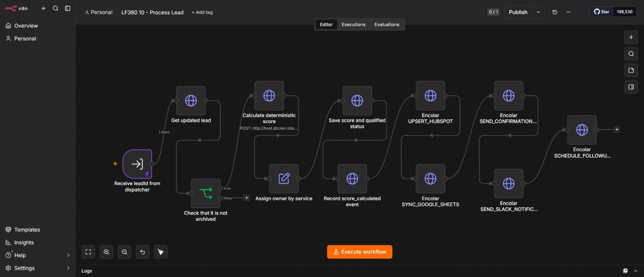This screenshot has width=644, height=277.
Task: Select Calculate deterministic score node
Action: (x=269, y=96)
